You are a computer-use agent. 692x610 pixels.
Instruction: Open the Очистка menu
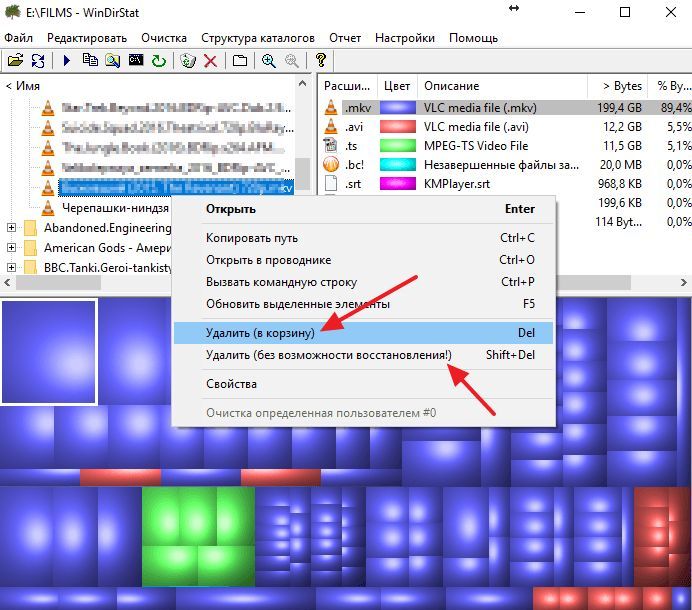point(164,38)
